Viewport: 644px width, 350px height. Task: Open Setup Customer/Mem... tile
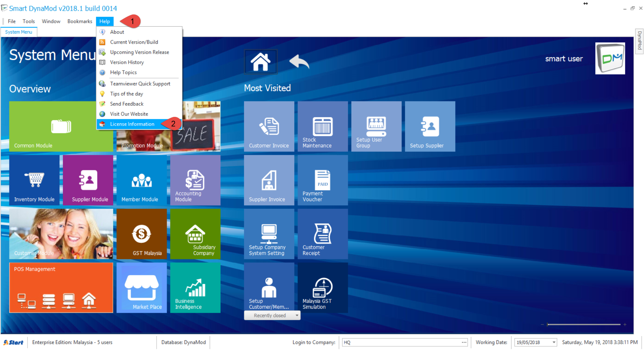tap(269, 287)
